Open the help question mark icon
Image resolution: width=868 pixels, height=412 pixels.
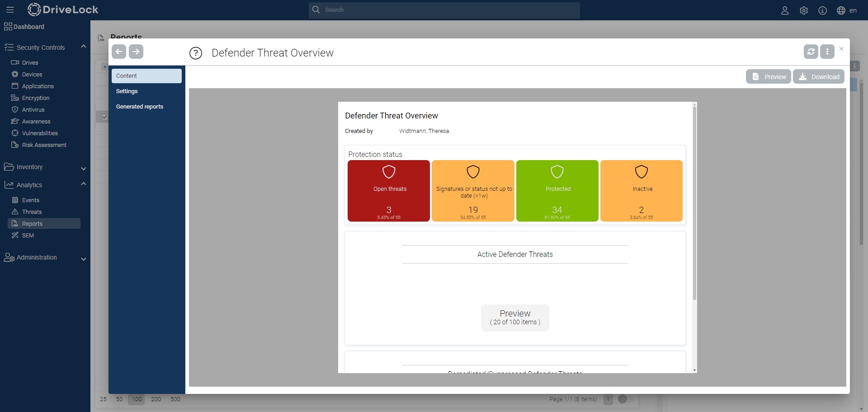tap(196, 53)
